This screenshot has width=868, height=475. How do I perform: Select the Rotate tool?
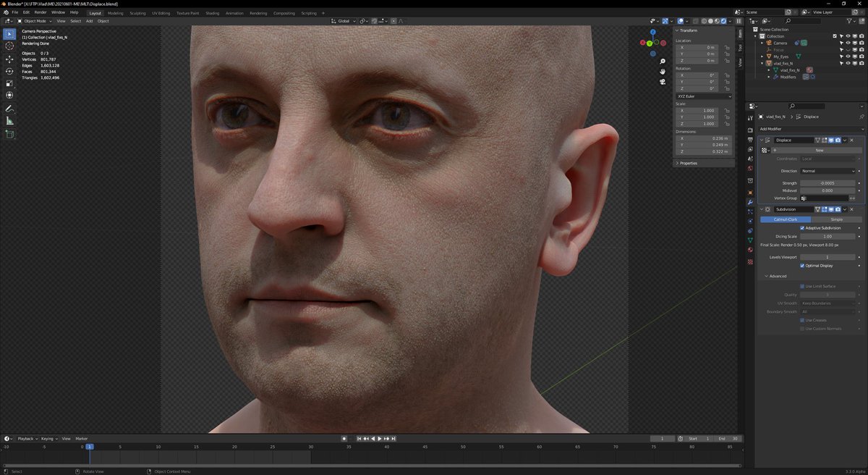coord(10,71)
